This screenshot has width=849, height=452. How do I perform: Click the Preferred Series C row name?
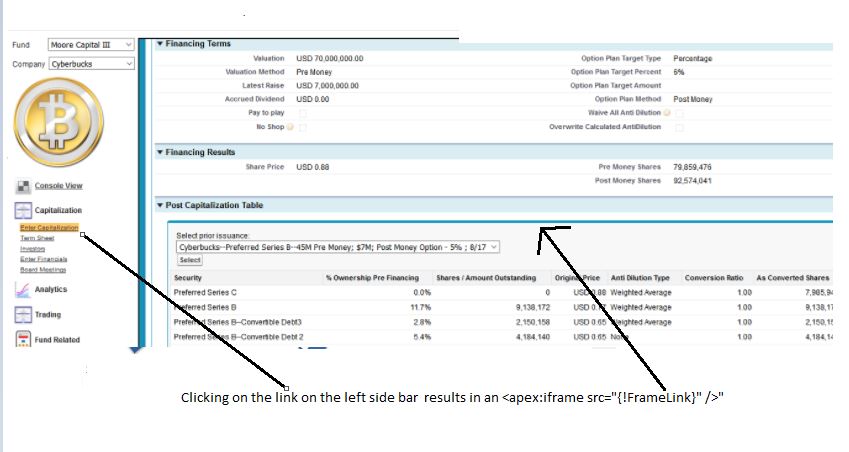point(205,292)
